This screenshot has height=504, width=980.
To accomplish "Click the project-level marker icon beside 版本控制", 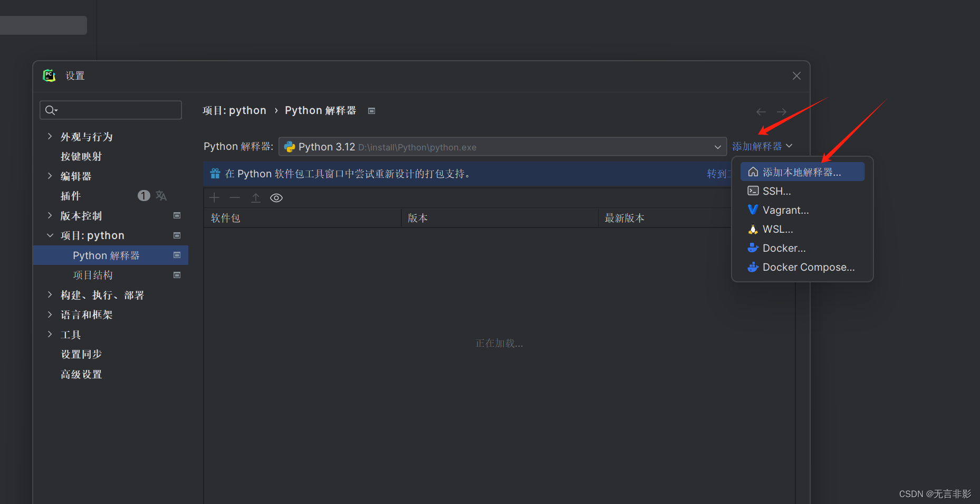I will [x=177, y=215].
